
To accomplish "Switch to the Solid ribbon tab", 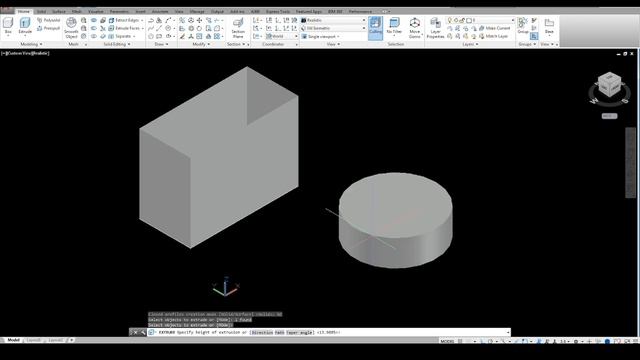I will point(41,11).
